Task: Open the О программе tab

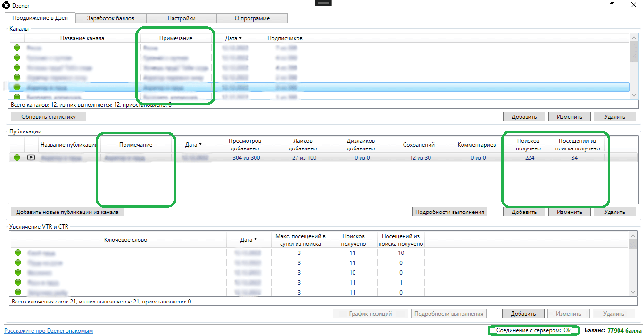Action: pos(252,18)
